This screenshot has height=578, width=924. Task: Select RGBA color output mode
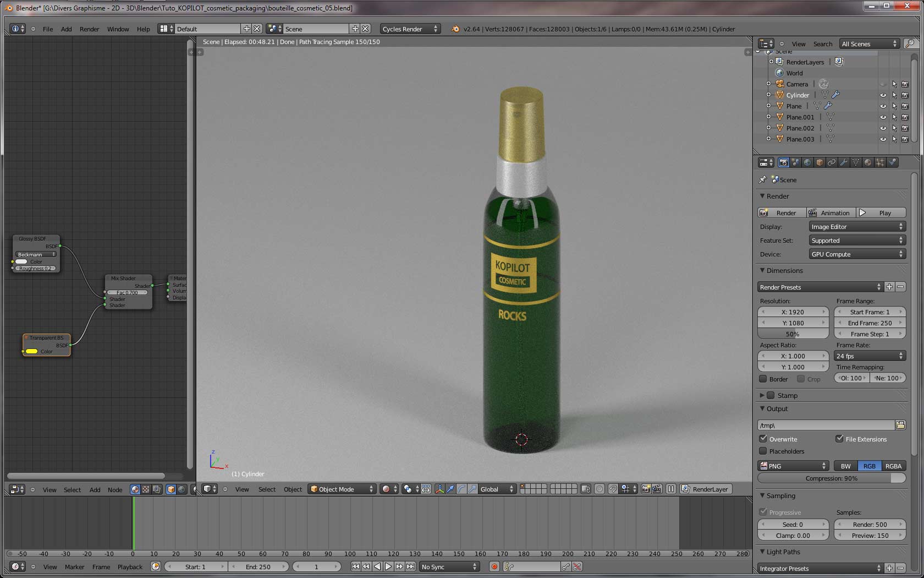click(893, 466)
